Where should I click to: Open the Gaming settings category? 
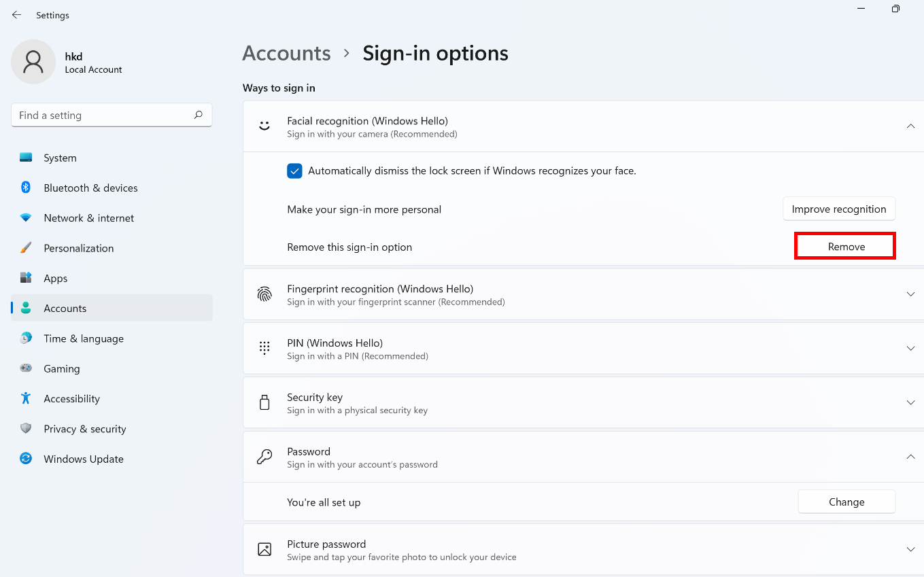(x=61, y=368)
